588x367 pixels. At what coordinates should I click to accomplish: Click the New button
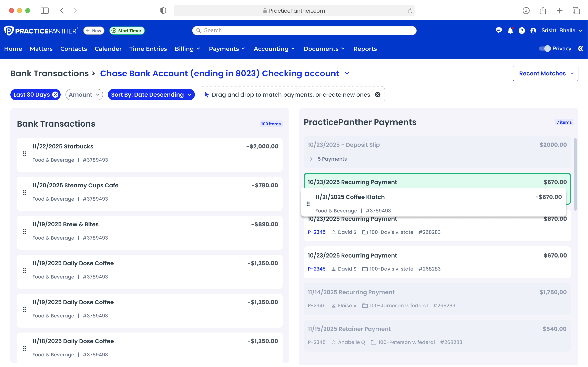pos(93,31)
